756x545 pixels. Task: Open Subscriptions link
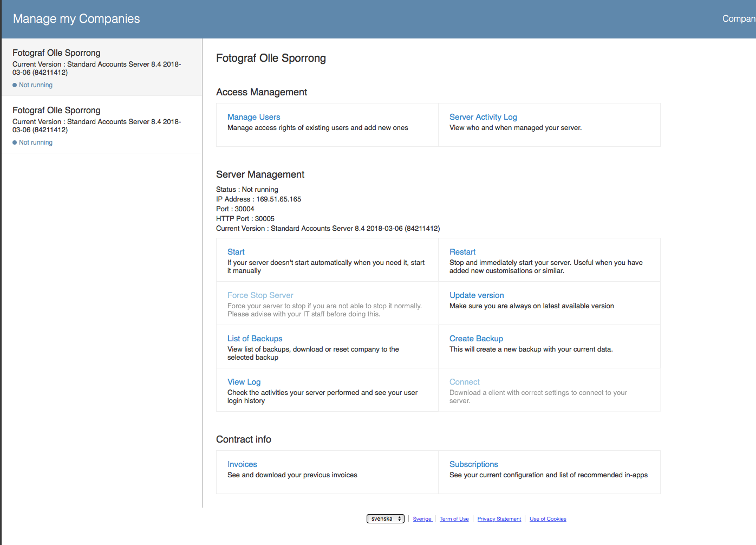coord(473,464)
